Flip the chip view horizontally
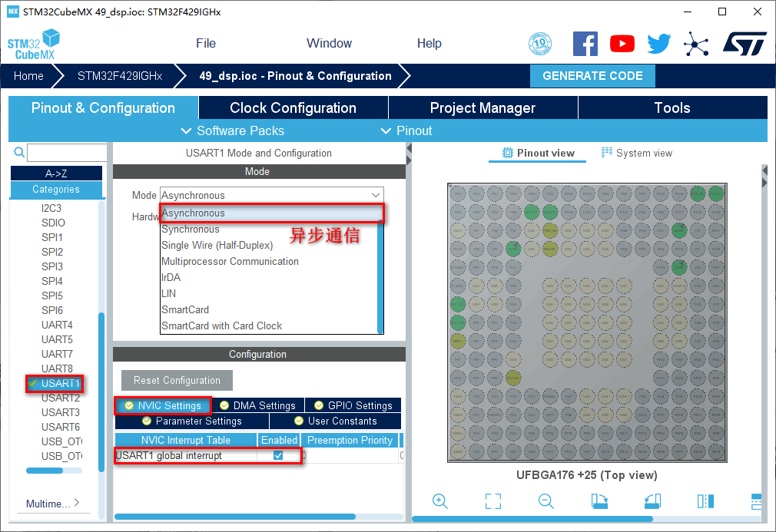The width and height of the screenshot is (776, 532). click(705, 501)
